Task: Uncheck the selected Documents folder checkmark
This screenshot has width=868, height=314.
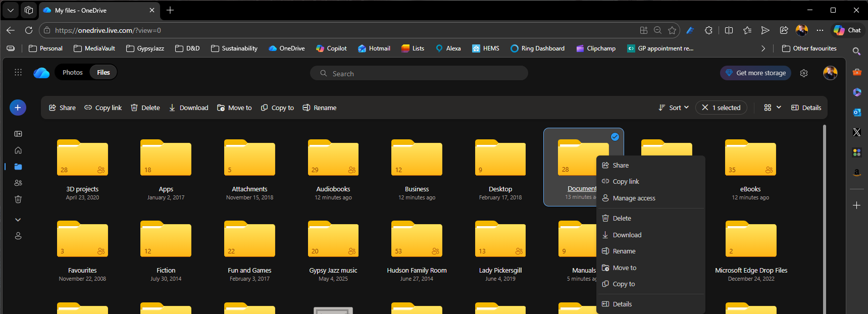Action: point(615,137)
